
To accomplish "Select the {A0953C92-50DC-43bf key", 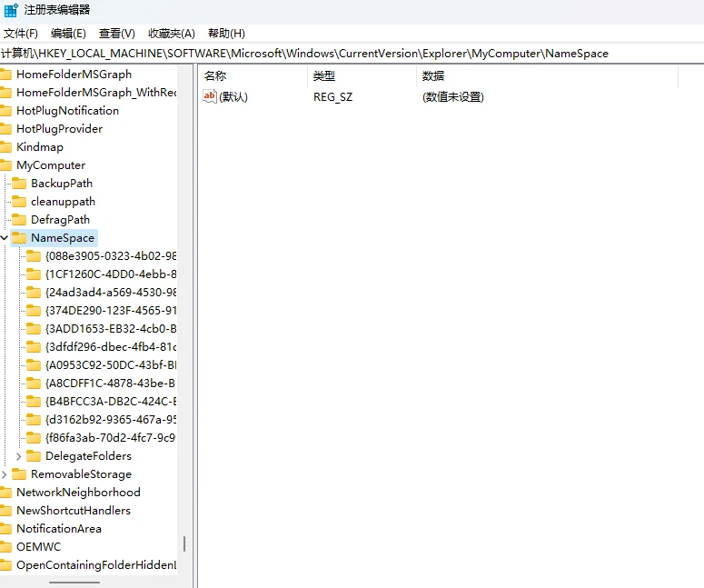I will (x=111, y=365).
